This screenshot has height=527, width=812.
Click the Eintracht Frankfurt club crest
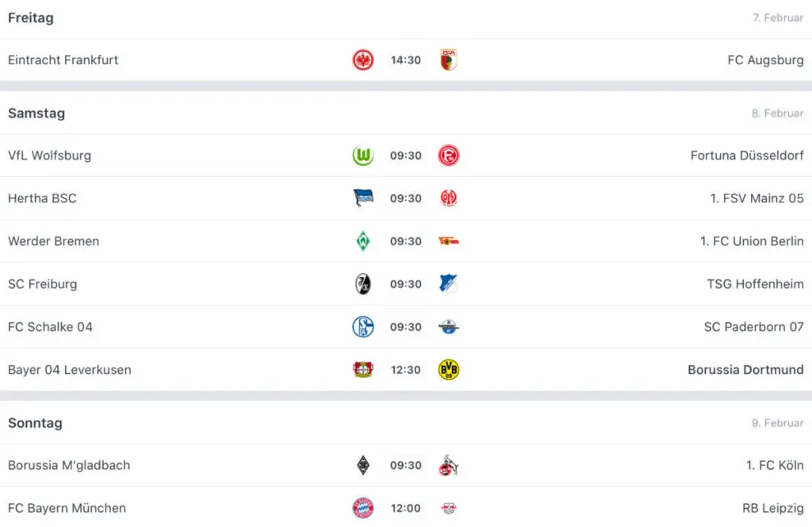point(363,60)
